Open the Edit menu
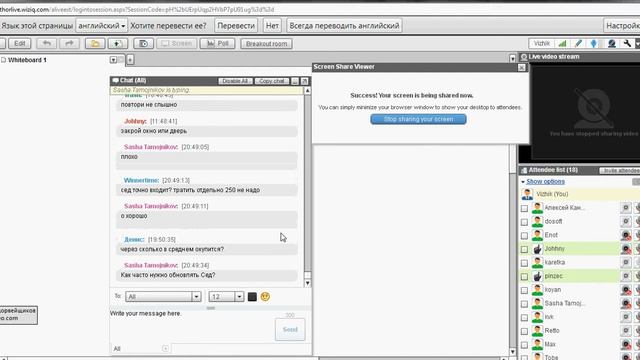 [x=20, y=43]
